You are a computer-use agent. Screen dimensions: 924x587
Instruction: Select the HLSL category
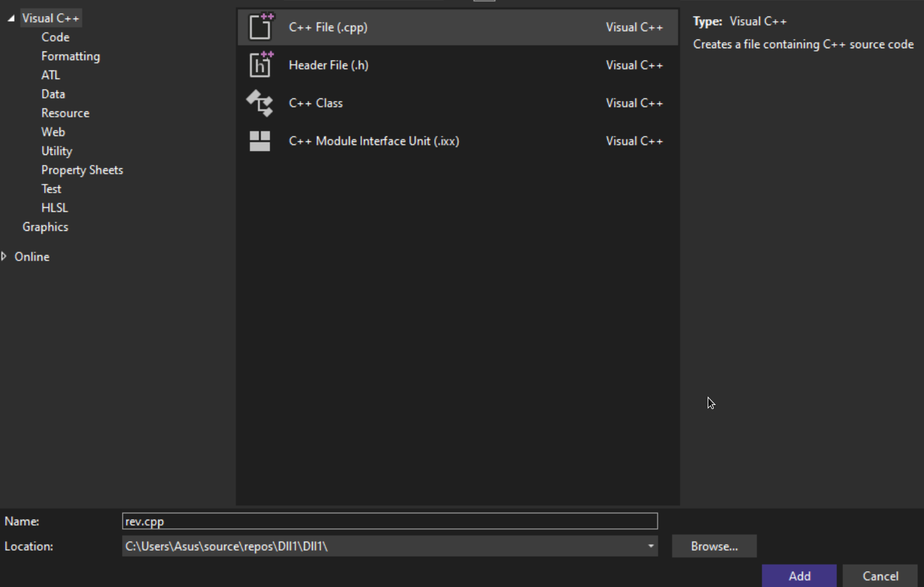(55, 208)
